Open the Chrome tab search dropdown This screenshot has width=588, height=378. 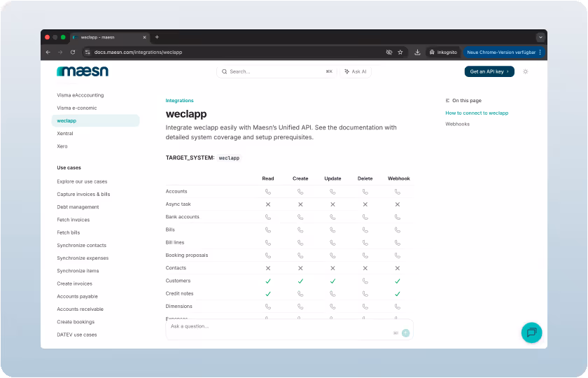540,37
